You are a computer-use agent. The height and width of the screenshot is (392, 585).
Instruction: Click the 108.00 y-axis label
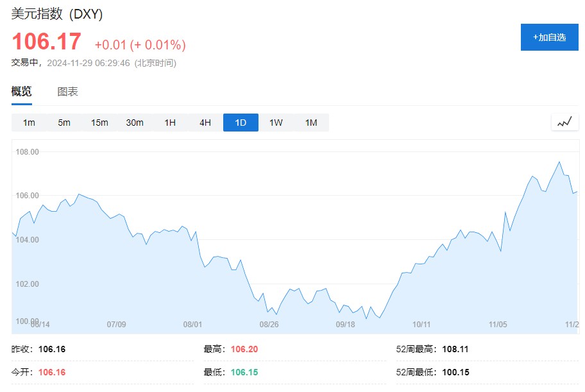28,152
